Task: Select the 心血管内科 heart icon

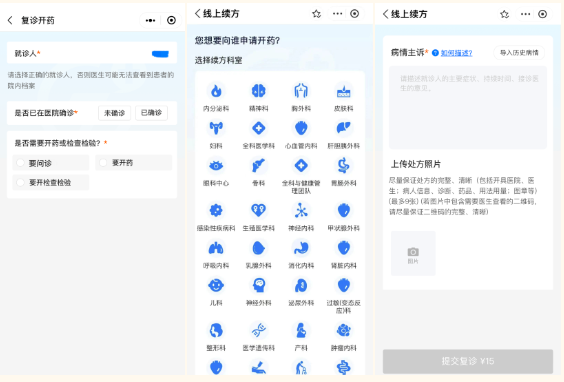Action: pyautogui.click(x=301, y=128)
